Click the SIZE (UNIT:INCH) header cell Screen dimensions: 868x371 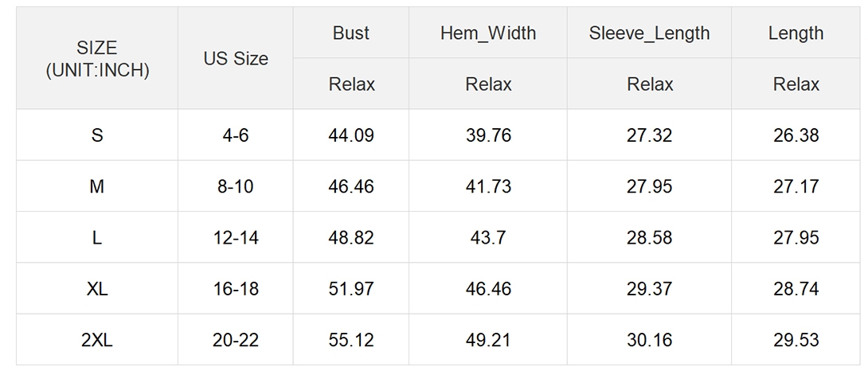[97, 58]
